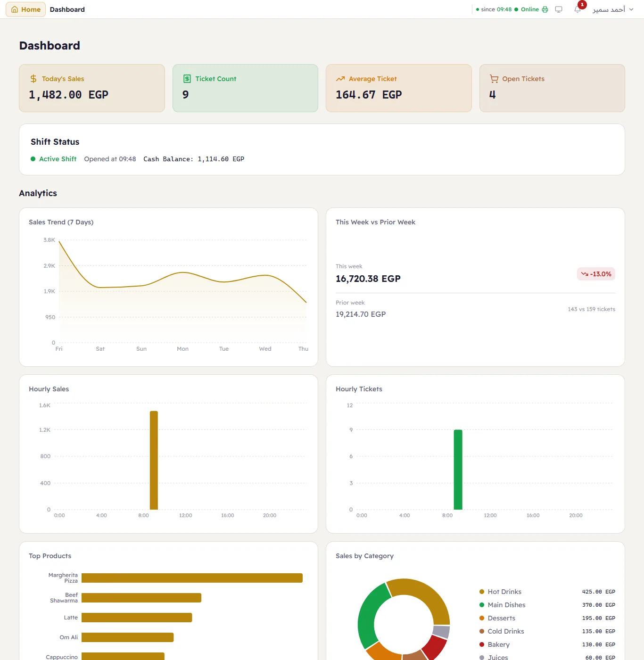
Task: Click the Open Tickets label
Action: tap(523, 79)
